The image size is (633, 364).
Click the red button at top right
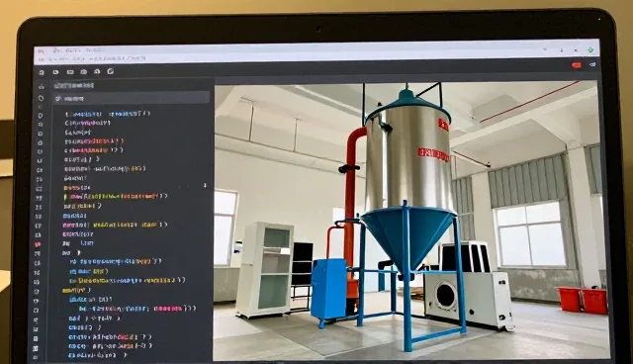pyautogui.click(x=576, y=64)
